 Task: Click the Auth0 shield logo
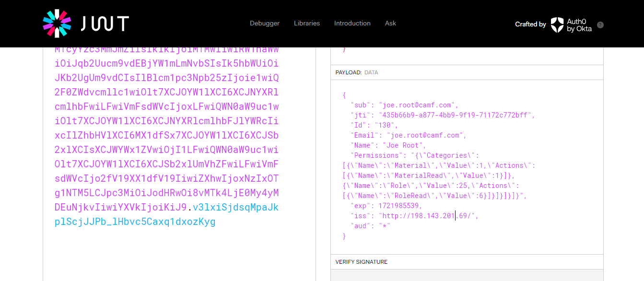(557, 25)
